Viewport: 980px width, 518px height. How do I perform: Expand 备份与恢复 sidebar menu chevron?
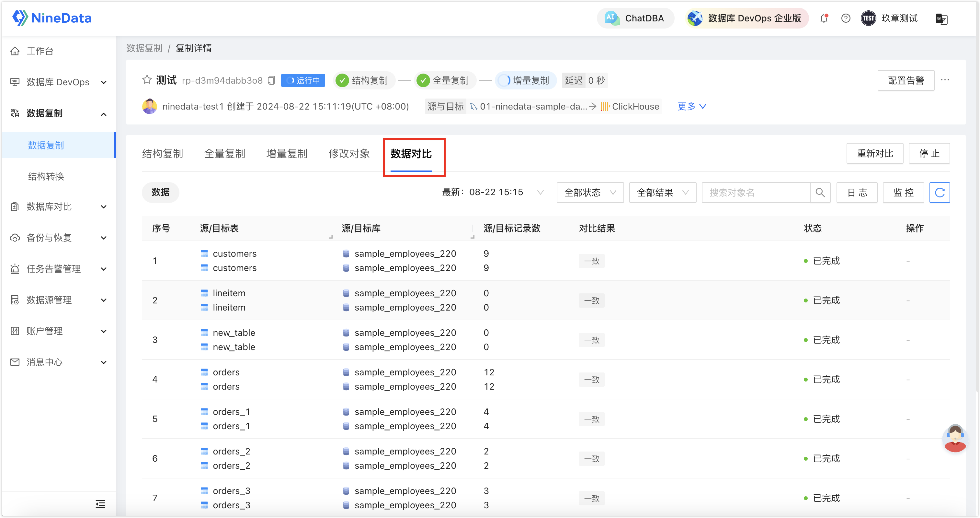(x=104, y=238)
